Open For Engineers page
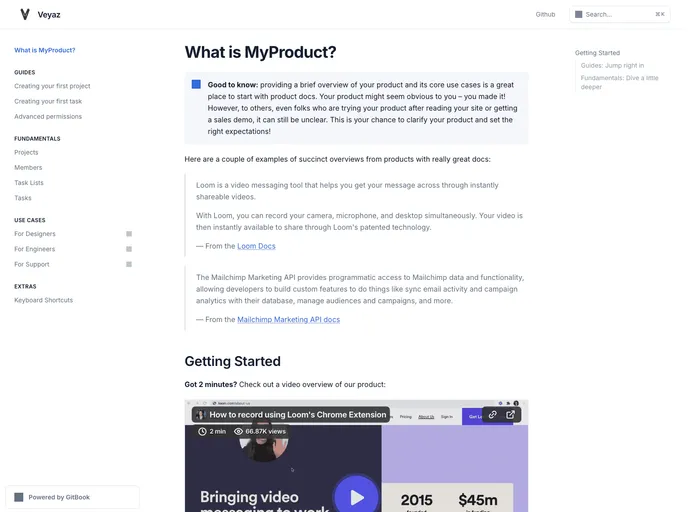The width and height of the screenshot is (688, 512). click(35, 249)
